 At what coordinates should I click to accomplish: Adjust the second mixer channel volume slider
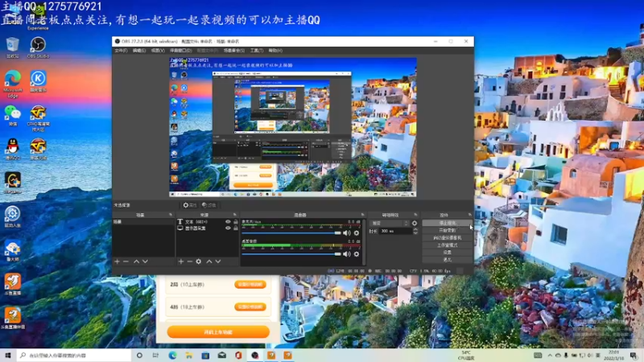(291, 254)
